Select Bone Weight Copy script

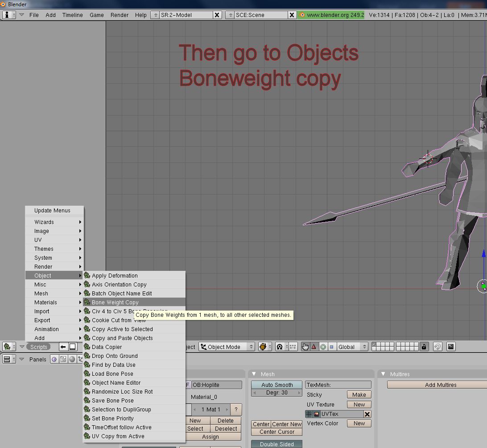tap(134, 302)
